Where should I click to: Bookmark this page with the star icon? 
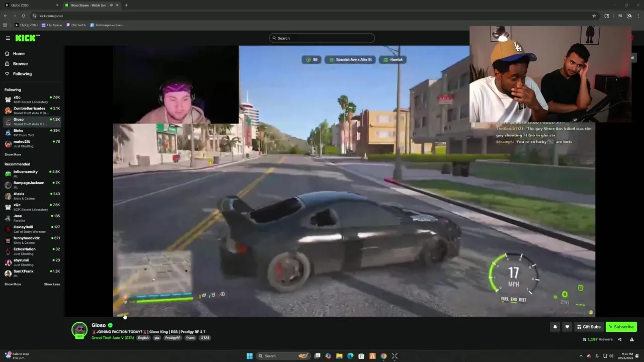pyautogui.click(x=594, y=16)
